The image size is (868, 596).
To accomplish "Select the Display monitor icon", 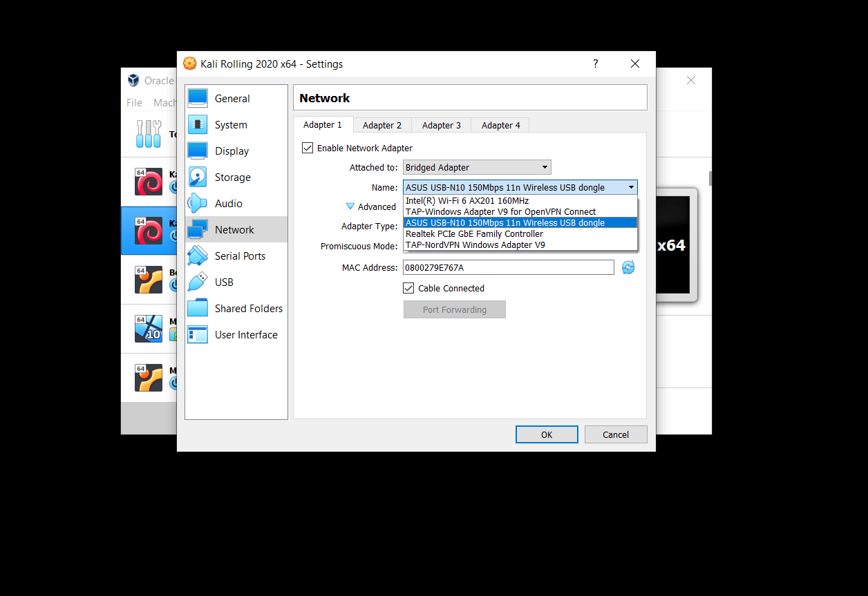I will click(198, 151).
